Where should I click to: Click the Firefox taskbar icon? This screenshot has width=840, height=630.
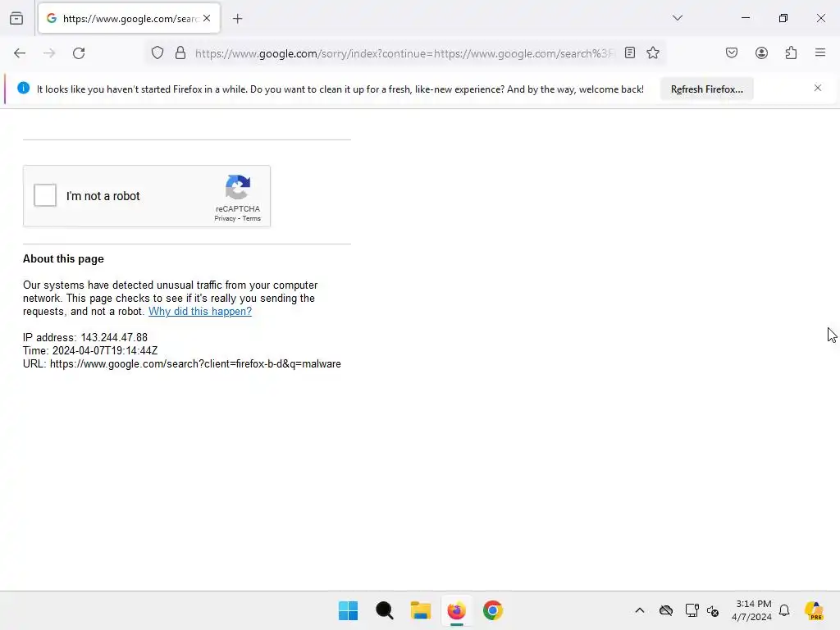point(456,610)
